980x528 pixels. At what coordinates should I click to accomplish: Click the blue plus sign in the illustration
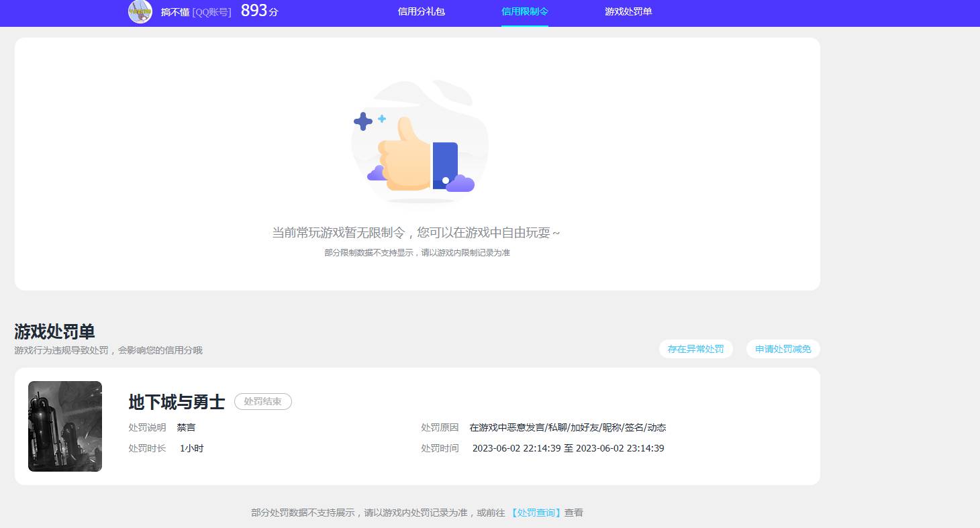coord(364,121)
